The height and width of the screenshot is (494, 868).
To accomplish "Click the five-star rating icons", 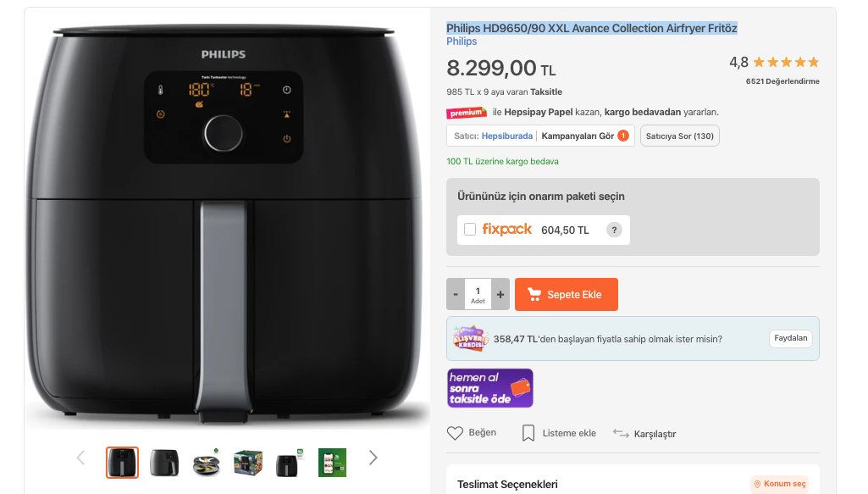I will [x=786, y=62].
